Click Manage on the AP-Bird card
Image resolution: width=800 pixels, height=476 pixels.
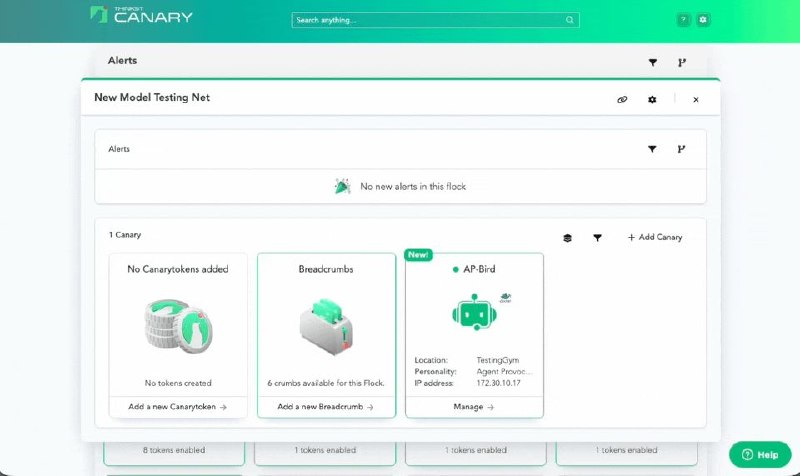click(x=474, y=407)
